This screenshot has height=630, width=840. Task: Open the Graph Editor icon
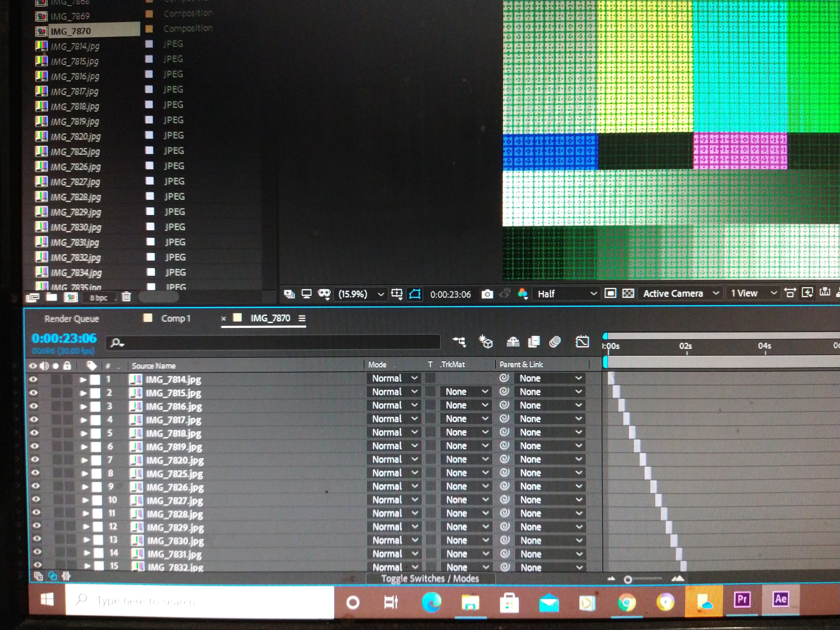[582, 342]
